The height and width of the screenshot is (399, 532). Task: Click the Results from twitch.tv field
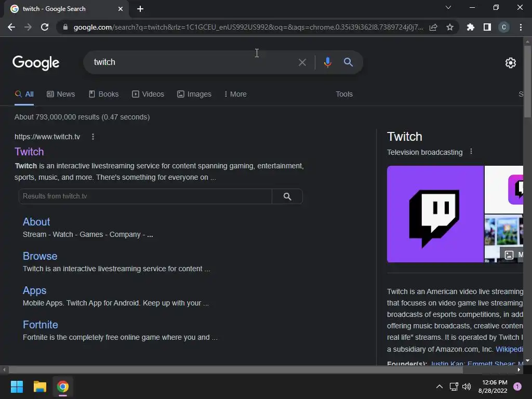coord(145,196)
